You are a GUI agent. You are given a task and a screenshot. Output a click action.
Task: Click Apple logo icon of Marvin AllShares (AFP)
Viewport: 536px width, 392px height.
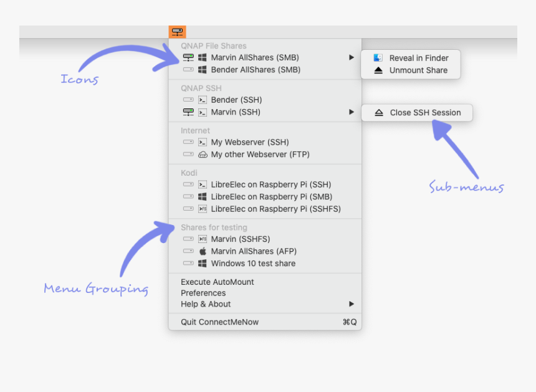coord(203,251)
